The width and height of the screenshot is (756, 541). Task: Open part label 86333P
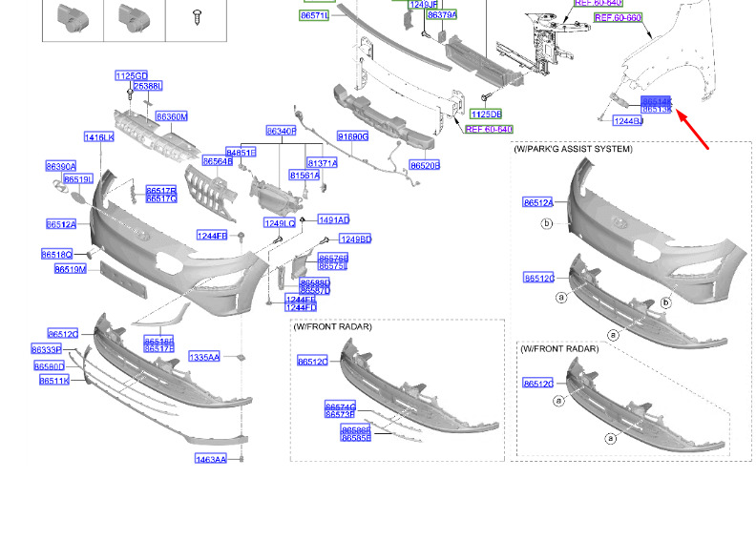[x=46, y=349]
